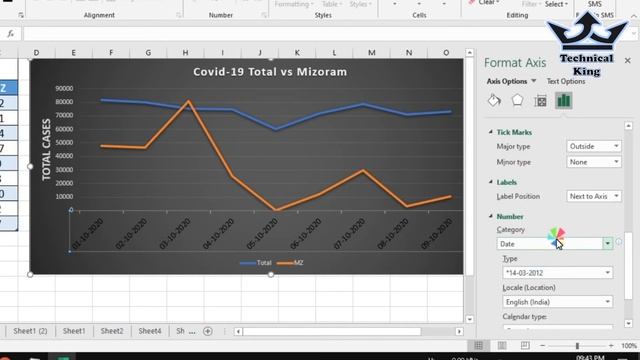Open the Effects pentagon icon tab
Screen dimensions: 640x360
[517, 100]
